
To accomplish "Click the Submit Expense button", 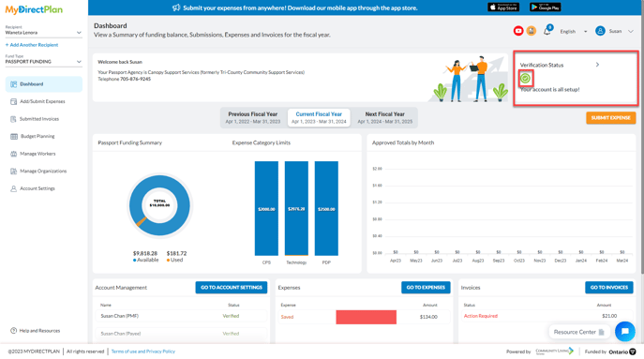I will (x=611, y=118).
